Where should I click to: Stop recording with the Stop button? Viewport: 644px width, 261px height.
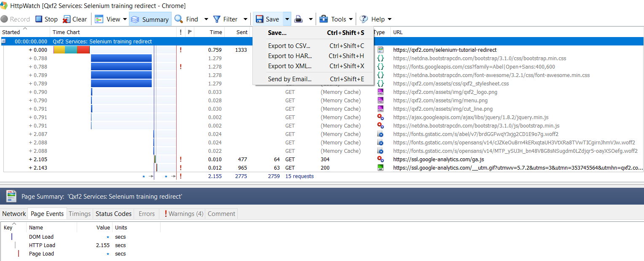(x=47, y=19)
